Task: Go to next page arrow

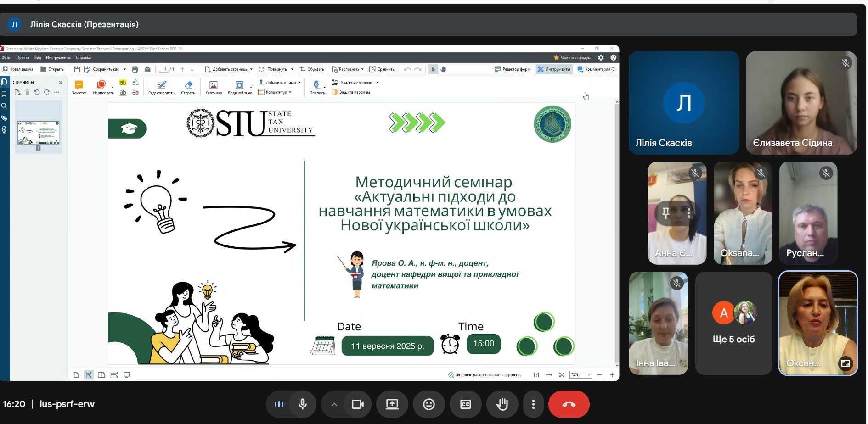Action: tap(192, 69)
